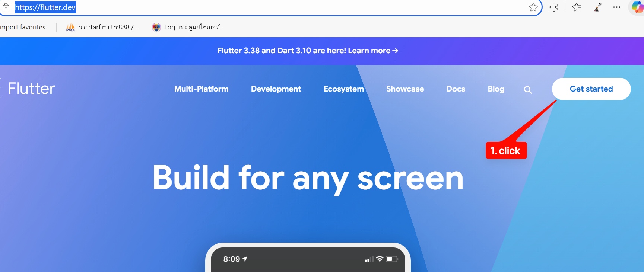
Task: Open the browser Extensions puzzle icon
Action: (x=553, y=7)
